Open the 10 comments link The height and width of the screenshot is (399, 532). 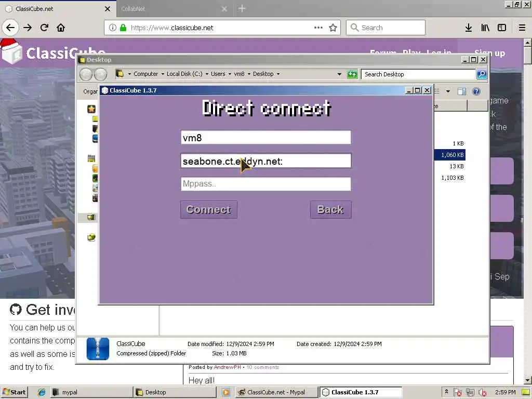pyautogui.click(x=262, y=367)
